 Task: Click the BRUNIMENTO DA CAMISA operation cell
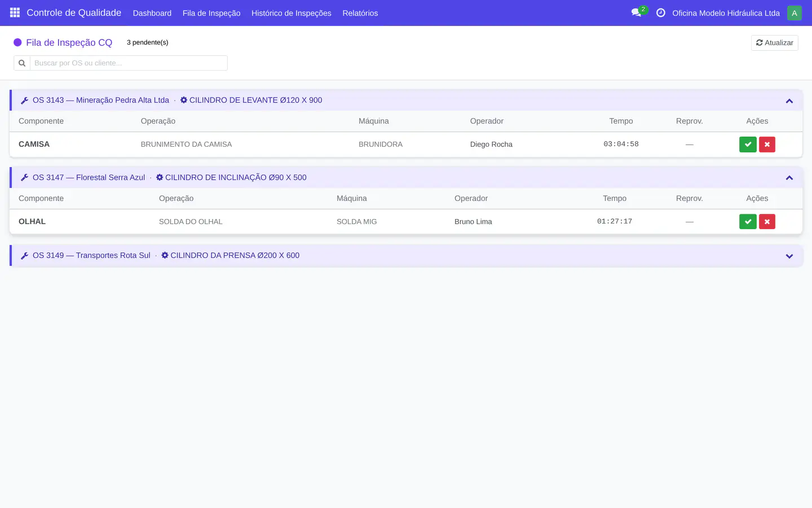click(187, 144)
